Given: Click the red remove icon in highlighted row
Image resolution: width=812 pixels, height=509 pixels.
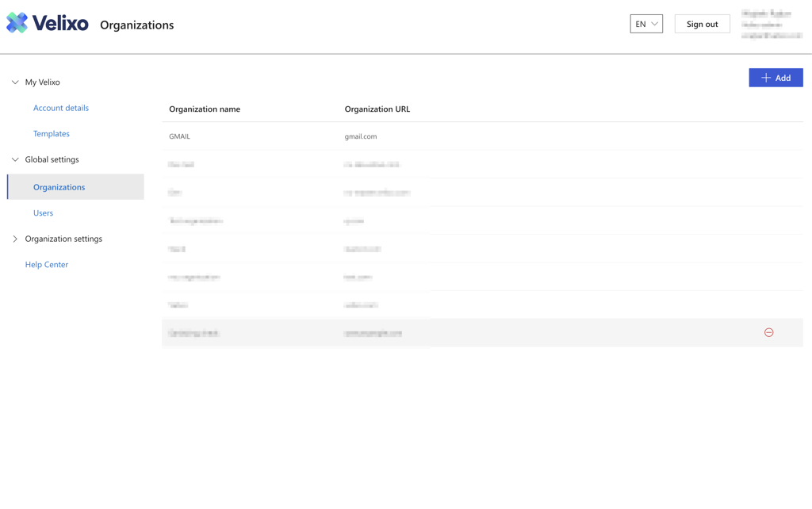Looking at the screenshot, I should click(x=768, y=333).
